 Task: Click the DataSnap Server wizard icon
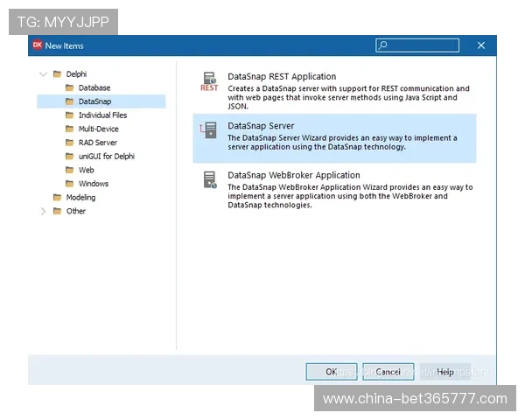click(209, 131)
